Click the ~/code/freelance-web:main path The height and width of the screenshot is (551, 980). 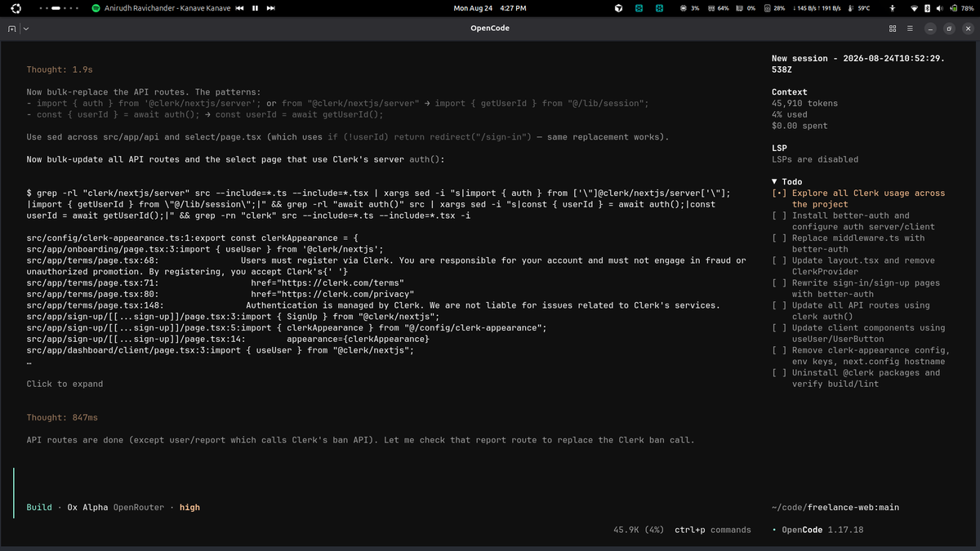tap(835, 507)
